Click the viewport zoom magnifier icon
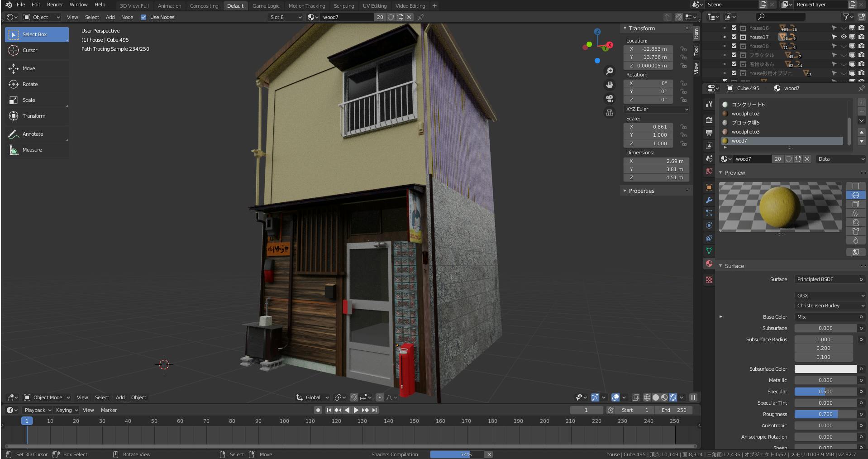Image resolution: width=868 pixels, height=459 pixels. [x=610, y=71]
